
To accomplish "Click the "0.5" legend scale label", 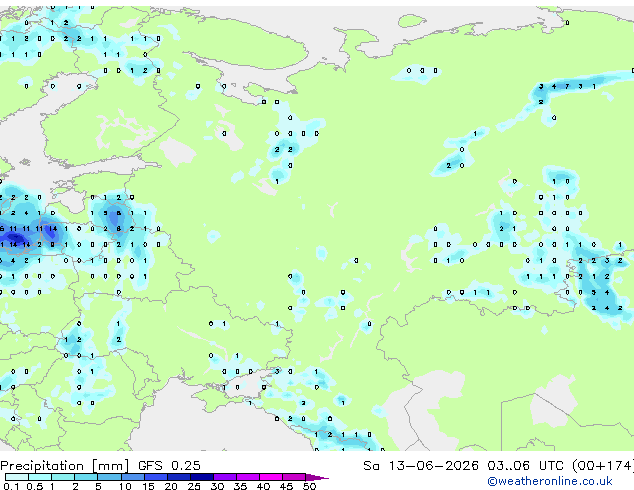I will pyautogui.click(x=35, y=486).
